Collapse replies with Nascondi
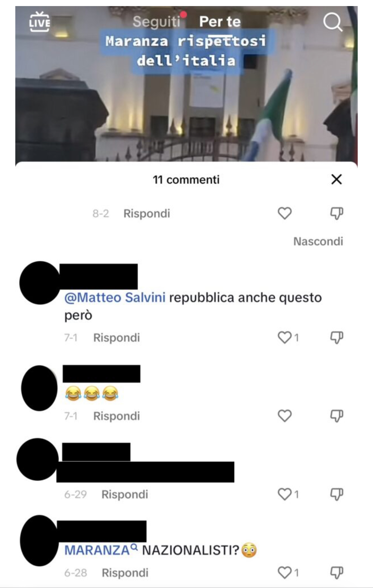Viewport: 373px width, 588px height. 318,241
